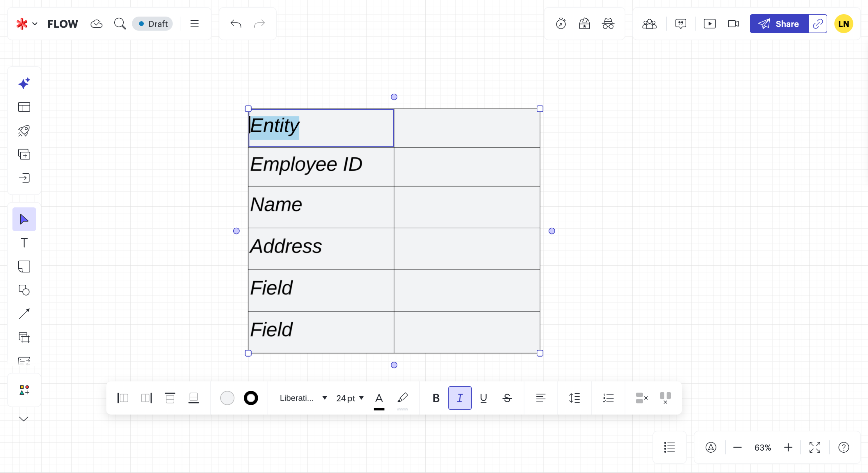Toggle bold formatting

pyautogui.click(x=436, y=398)
